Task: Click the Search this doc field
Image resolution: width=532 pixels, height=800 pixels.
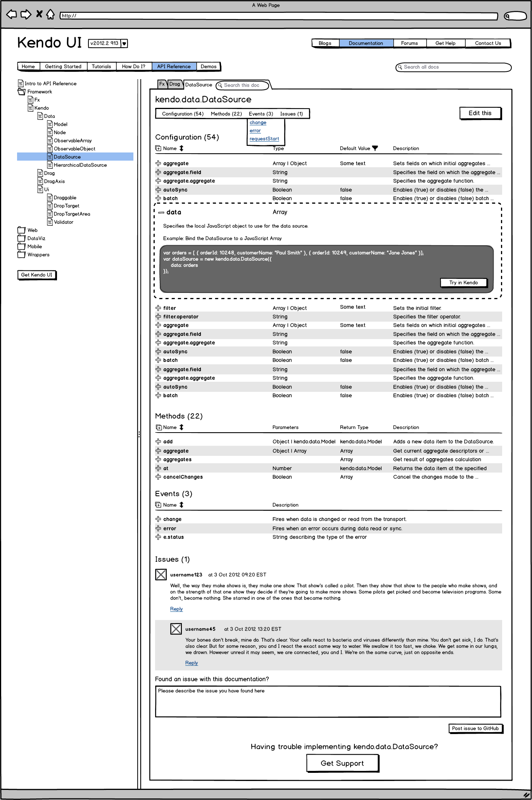Action: pyautogui.click(x=242, y=85)
